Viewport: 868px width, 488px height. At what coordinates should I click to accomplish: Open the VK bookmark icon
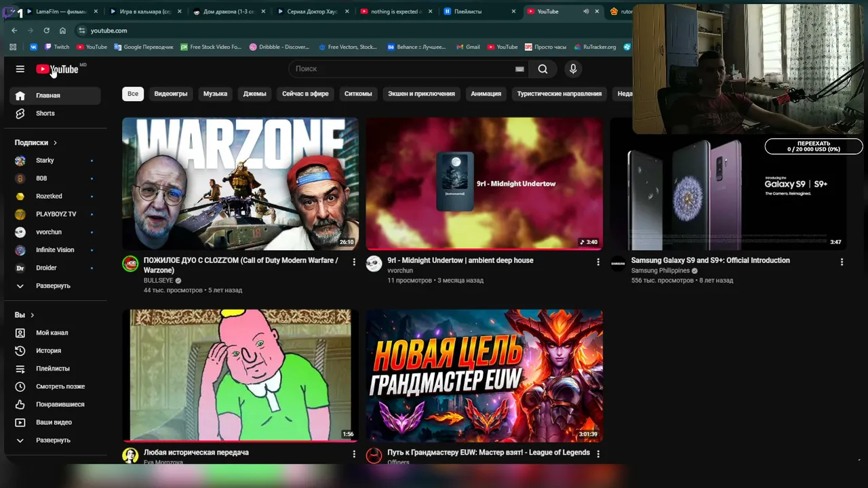tap(33, 47)
